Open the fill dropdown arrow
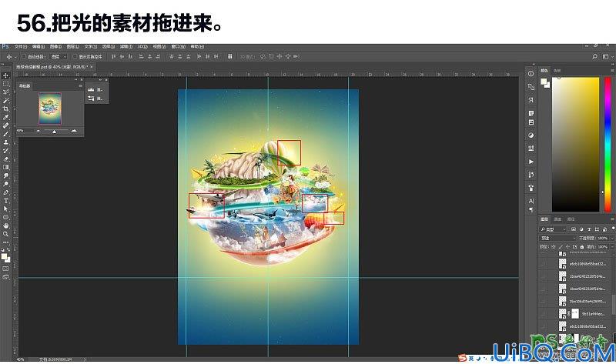The width and height of the screenshot is (616, 364). point(613,246)
